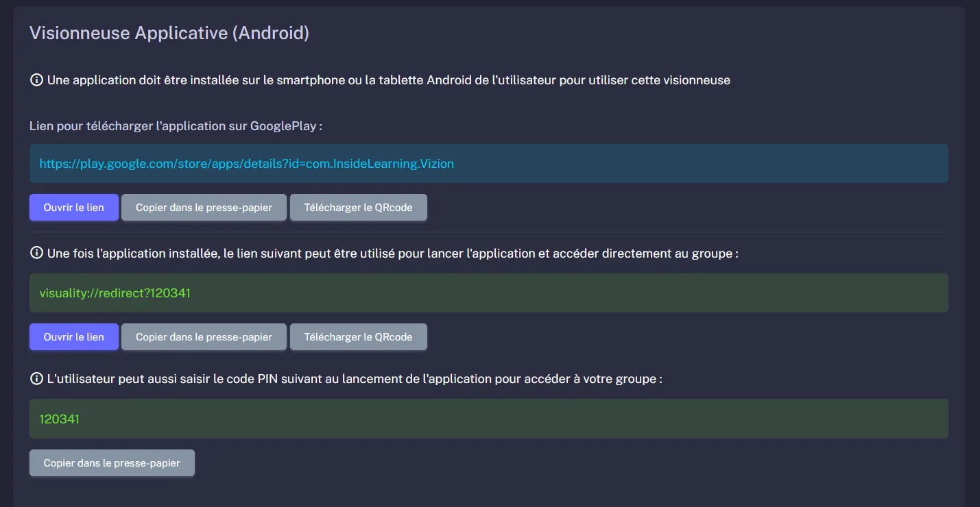The height and width of the screenshot is (507, 980).
Task: Click the info icon about required app installation
Action: click(35, 79)
